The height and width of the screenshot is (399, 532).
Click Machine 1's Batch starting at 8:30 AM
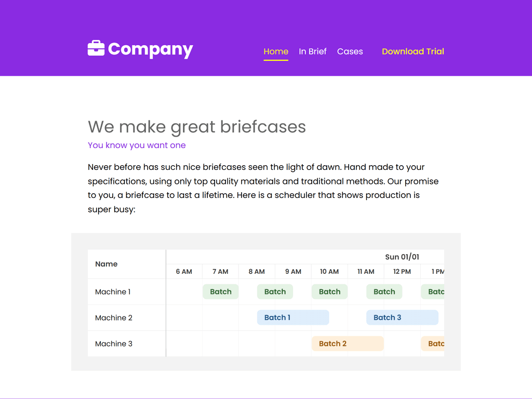click(x=275, y=291)
